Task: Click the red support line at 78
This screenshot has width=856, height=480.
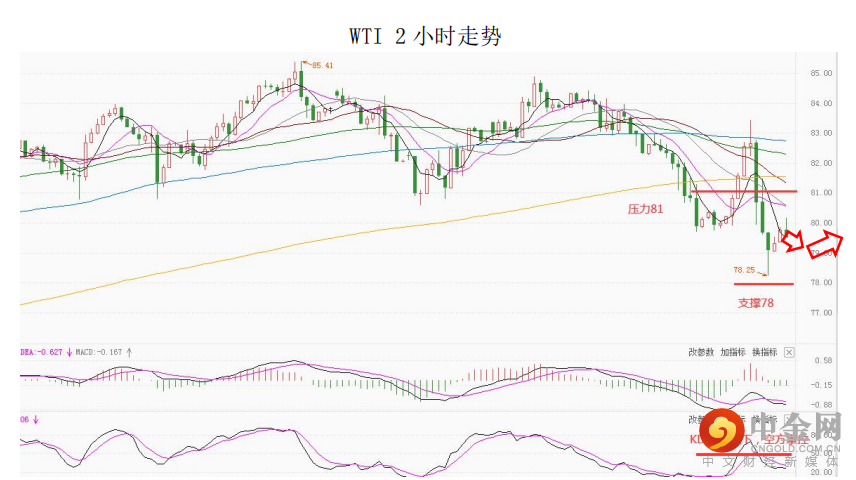Action: coord(763,284)
